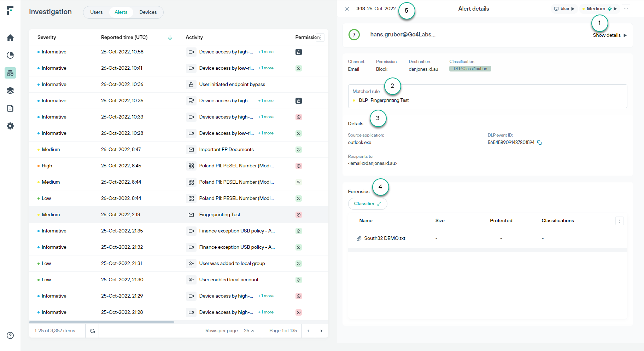
Task: Switch to the Devices tab
Action: (148, 12)
